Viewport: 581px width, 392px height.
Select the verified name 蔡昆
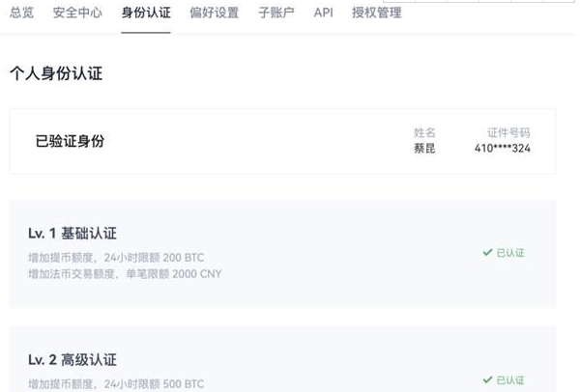coord(424,149)
